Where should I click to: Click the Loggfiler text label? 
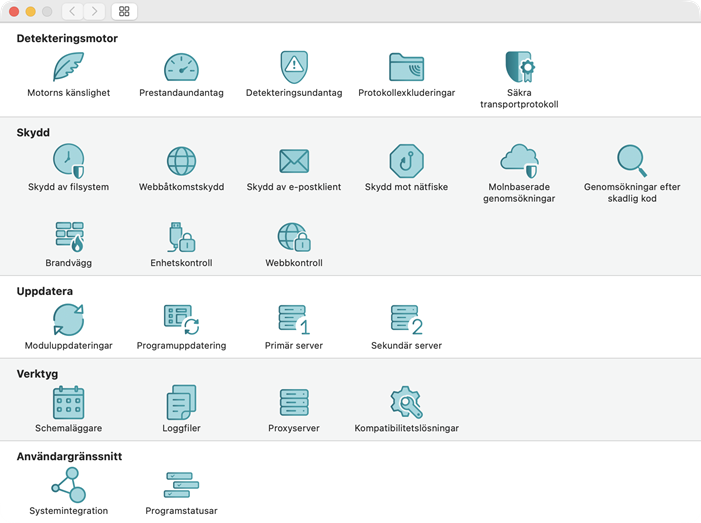(181, 428)
